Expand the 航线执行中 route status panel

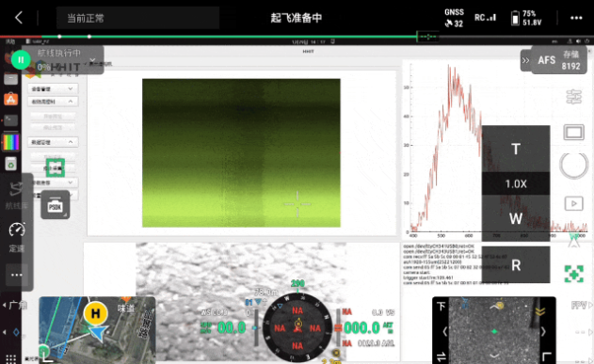(x=92, y=60)
